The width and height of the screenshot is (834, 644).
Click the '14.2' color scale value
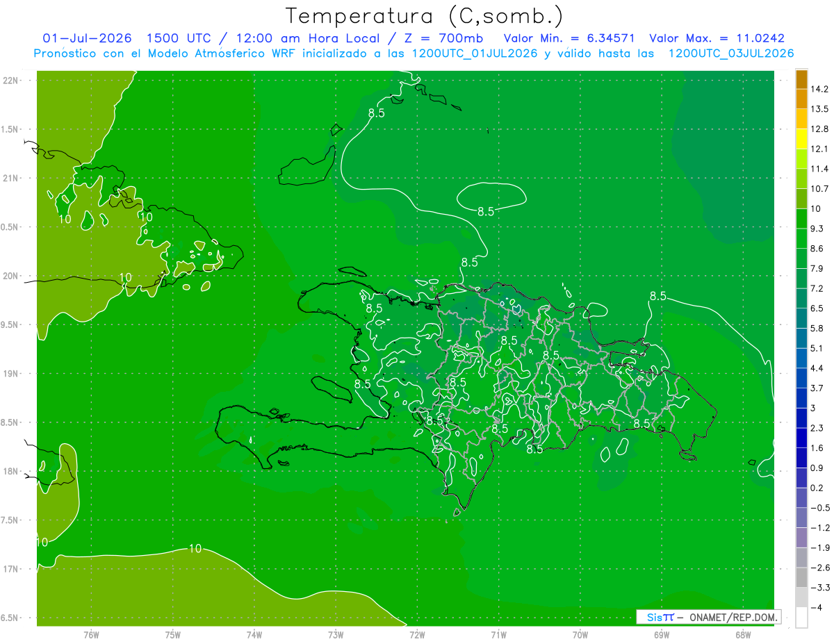(819, 89)
